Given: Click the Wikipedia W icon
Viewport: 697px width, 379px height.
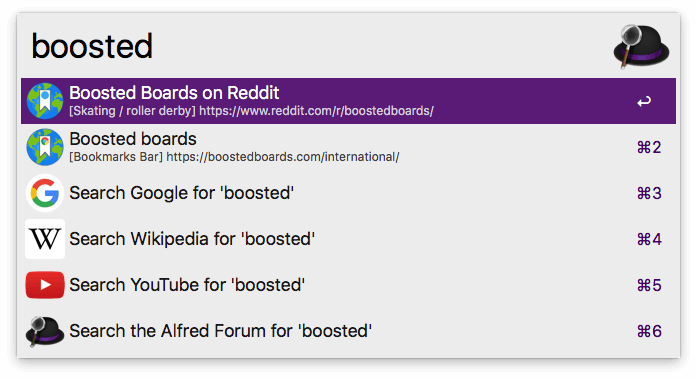Looking at the screenshot, I should (x=44, y=239).
